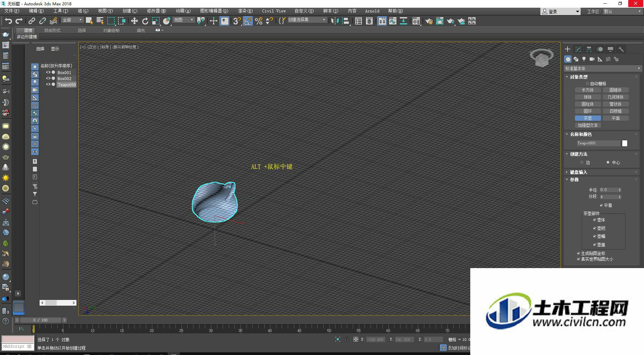
Task: Open the 默认 workspace dropdown
Action: (x=622, y=11)
